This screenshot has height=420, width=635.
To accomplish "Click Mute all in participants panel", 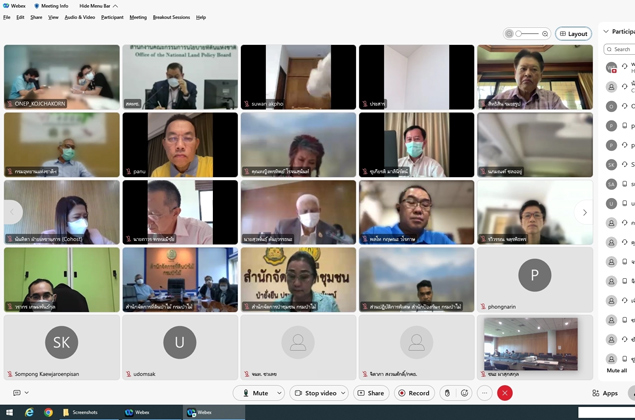I will [x=617, y=370].
